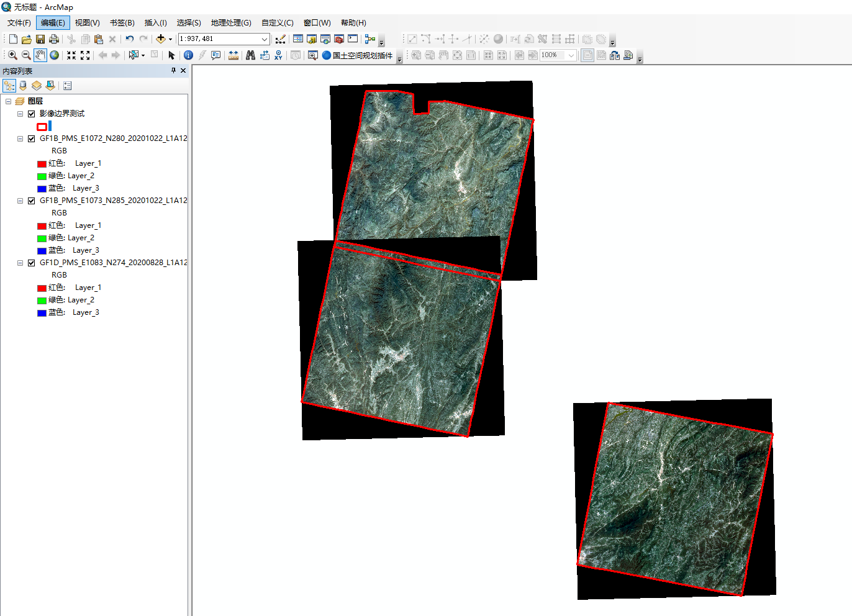Open table of contents Options icon
Screen dimensions: 852x616
coord(68,86)
